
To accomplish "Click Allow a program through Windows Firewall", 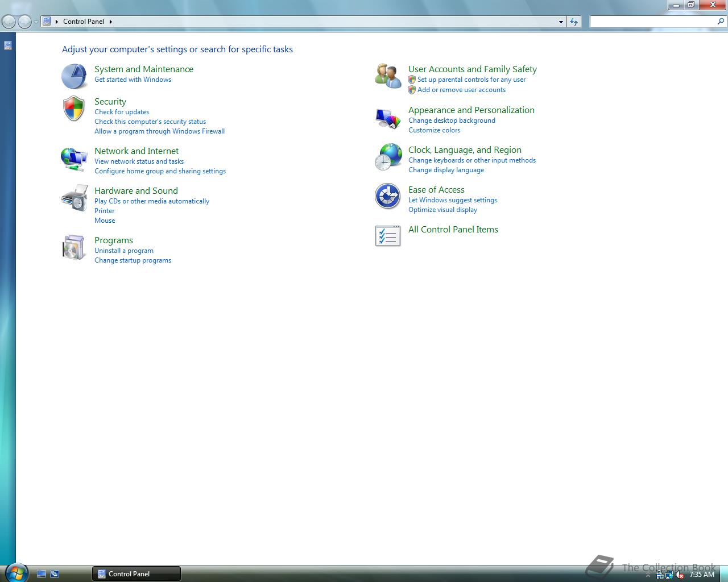I will click(x=159, y=131).
